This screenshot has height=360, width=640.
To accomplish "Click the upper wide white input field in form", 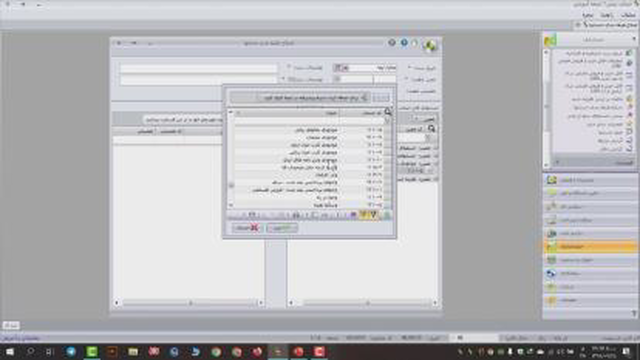I will 198,68.
